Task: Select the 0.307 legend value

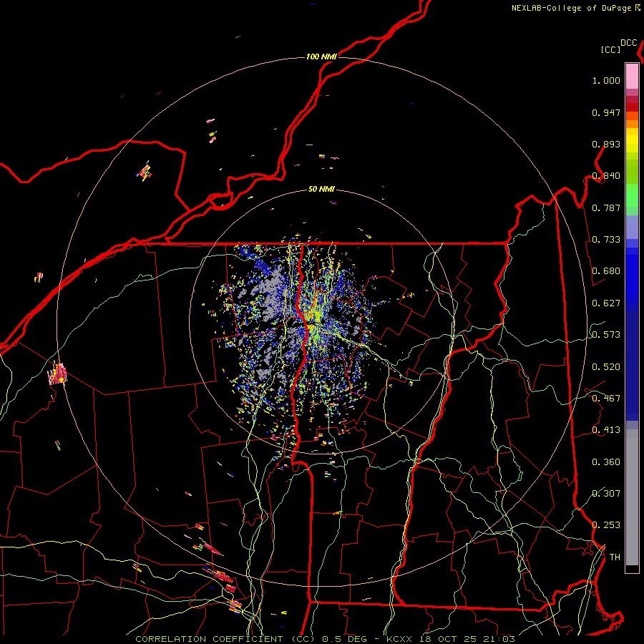Action: [x=606, y=494]
